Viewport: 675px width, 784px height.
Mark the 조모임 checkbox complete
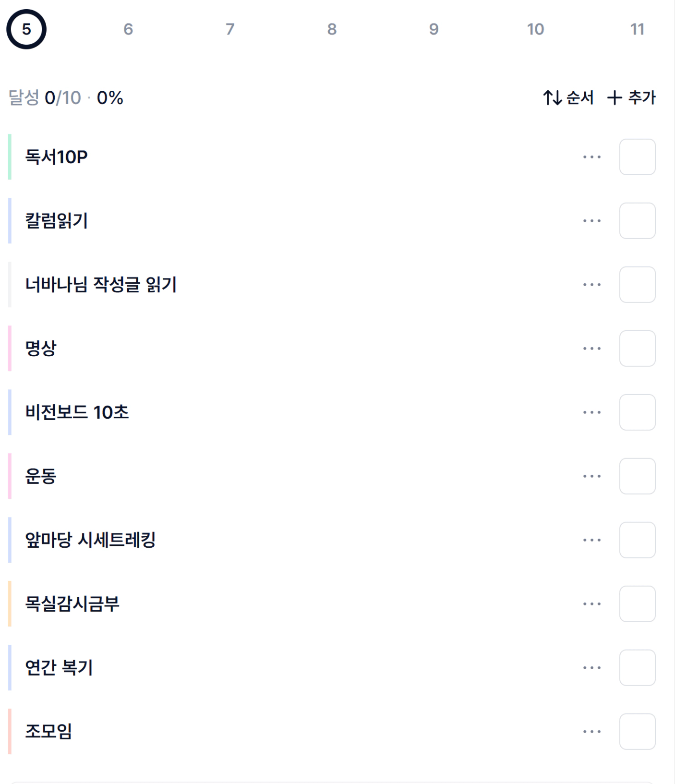pyautogui.click(x=637, y=732)
